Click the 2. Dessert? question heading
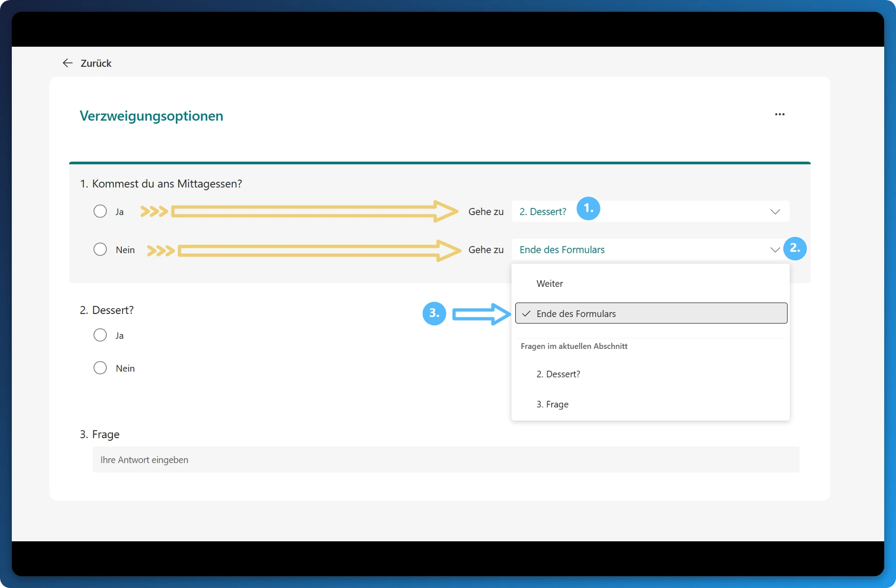The width and height of the screenshot is (896, 588). coord(106,310)
